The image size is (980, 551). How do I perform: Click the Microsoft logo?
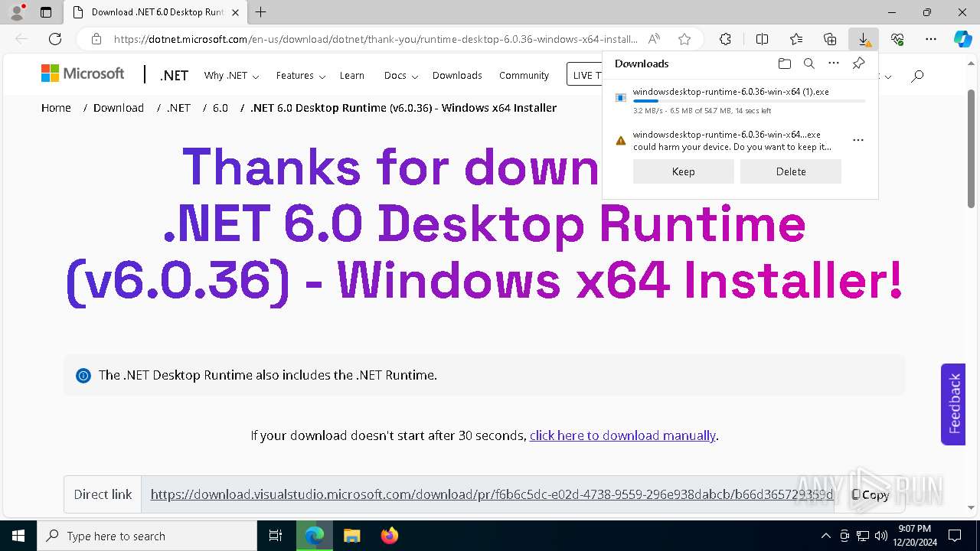pyautogui.click(x=83, y=73)
